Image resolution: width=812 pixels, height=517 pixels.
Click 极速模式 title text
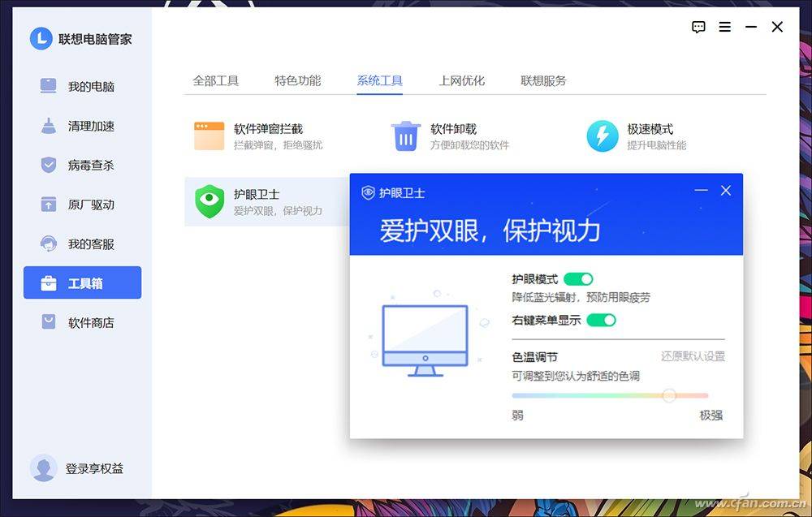650,129
